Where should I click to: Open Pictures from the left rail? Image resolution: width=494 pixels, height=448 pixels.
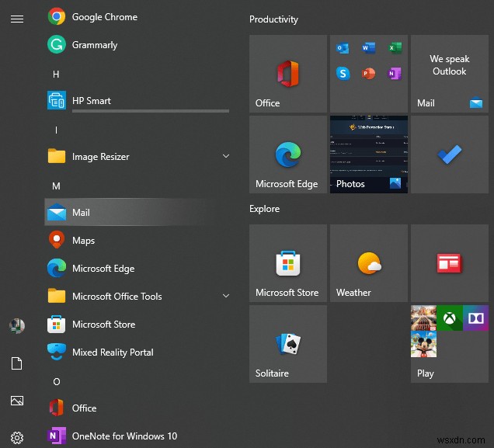point(17,401)
